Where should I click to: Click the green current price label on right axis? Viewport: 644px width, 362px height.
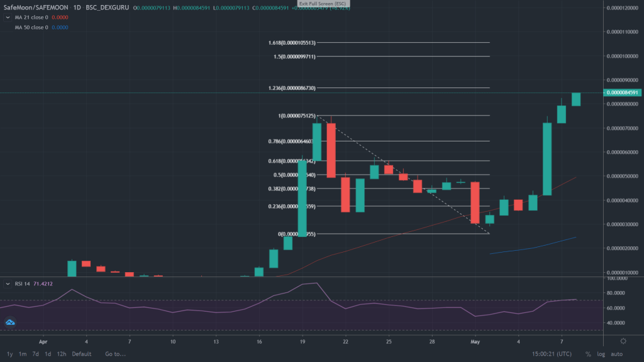click(x=623, y=92)
